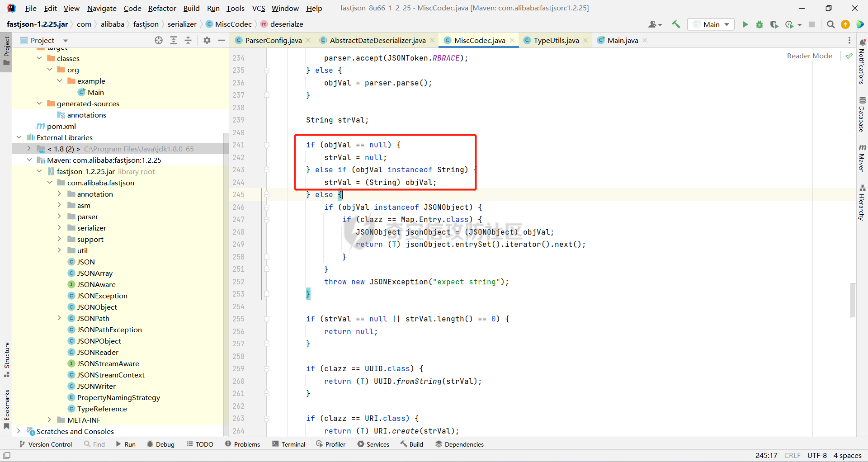Image resolution: width=868 pixels, height=462 pixels.
Task: Collapse the External Libraries node
Action: (19, 137)
